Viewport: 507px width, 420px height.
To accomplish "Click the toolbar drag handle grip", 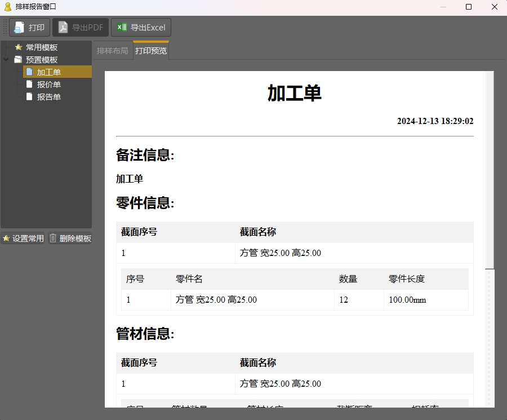I will coord(5,27).
